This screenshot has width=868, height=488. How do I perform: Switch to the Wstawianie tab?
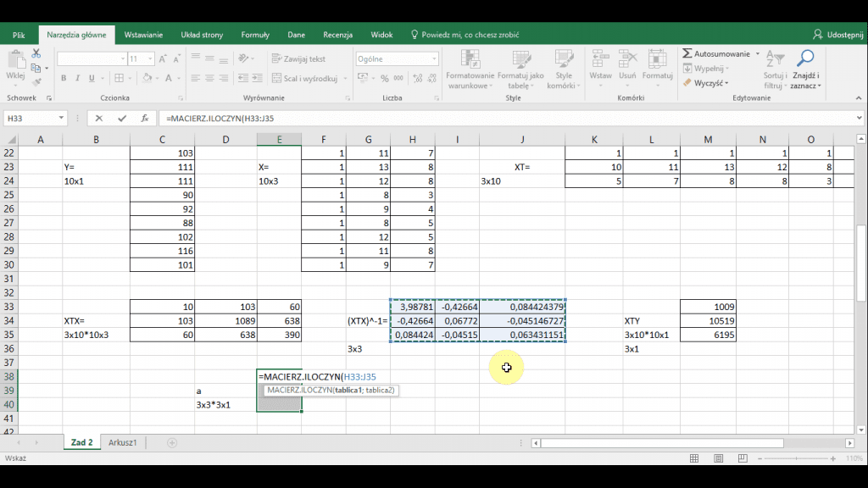coord(143,35)
